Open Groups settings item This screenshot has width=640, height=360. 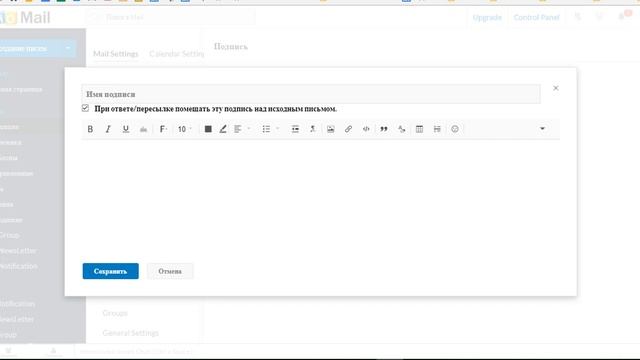coord(115,313)
